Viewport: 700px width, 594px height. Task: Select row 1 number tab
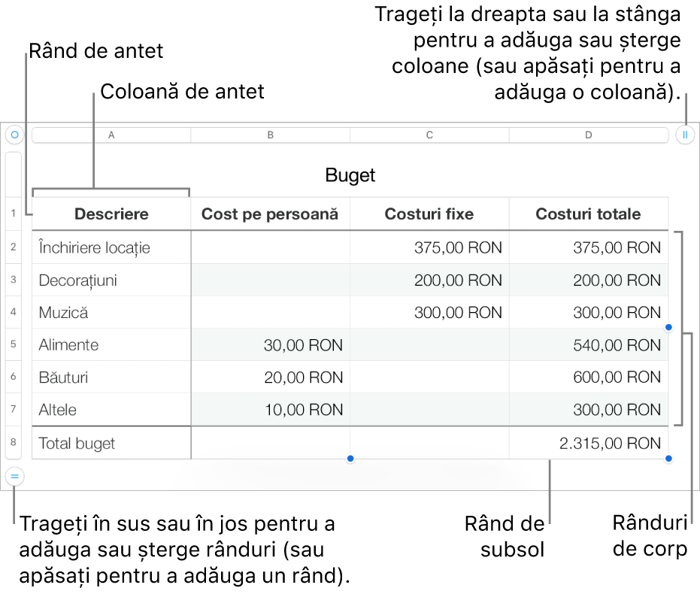14,214
